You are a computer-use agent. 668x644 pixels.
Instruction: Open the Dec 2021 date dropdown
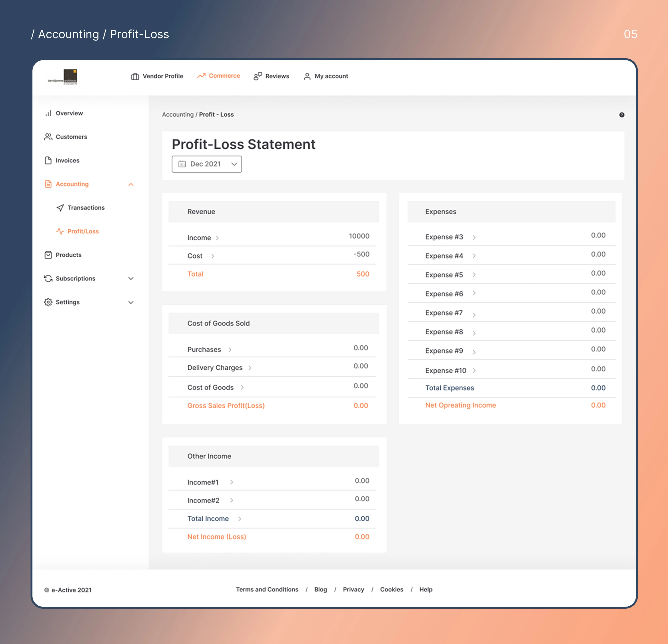207,164
